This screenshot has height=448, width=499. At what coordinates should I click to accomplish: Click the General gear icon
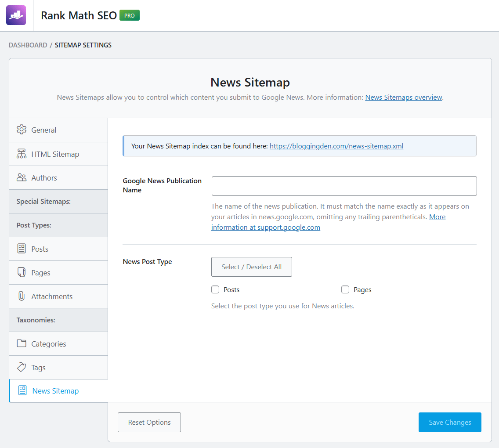22,130
